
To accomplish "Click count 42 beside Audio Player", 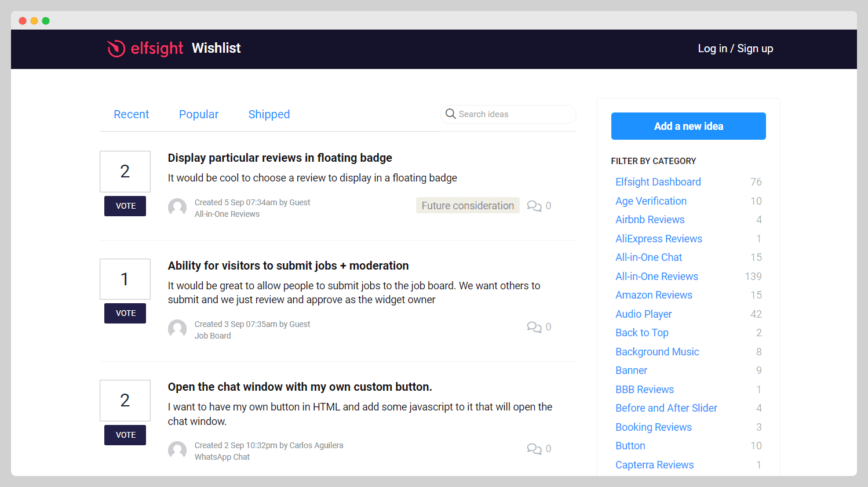I will 756,314.
